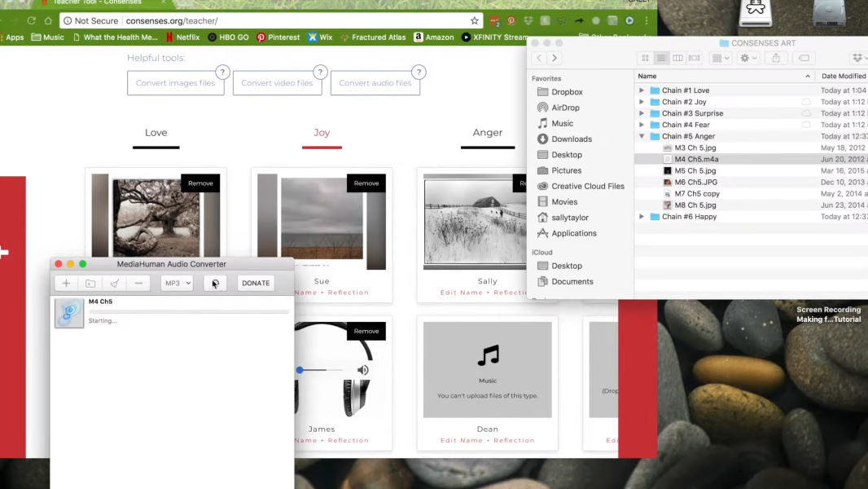Switch Finder to icon view
The width and height of the screenshot is (868, 489).
click(x=646, y=58)
